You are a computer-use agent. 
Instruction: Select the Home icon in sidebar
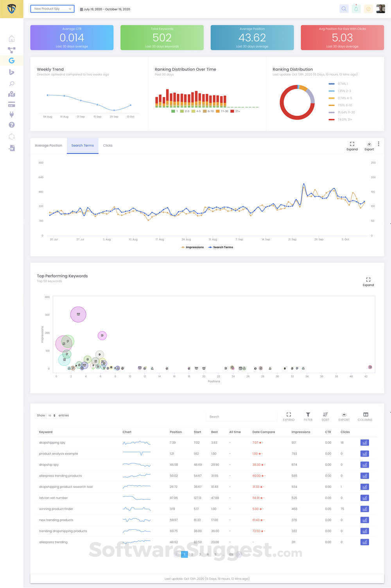click(x=12, y=39)
